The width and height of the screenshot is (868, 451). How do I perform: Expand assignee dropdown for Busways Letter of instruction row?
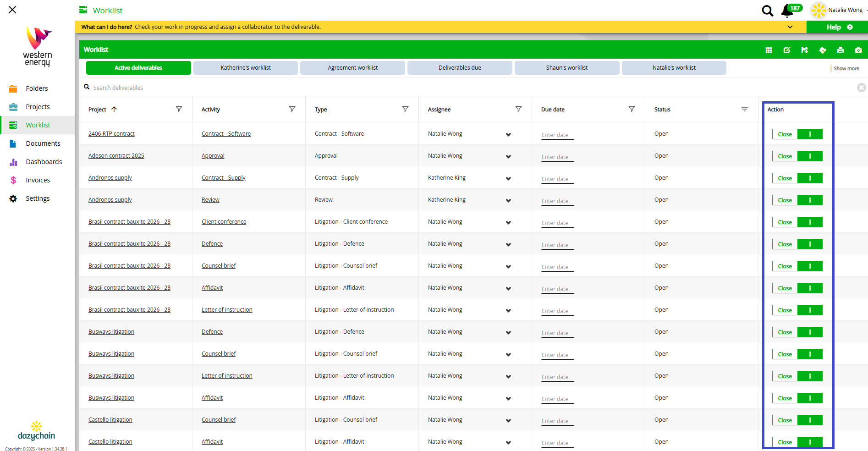[x=508, y=376]
